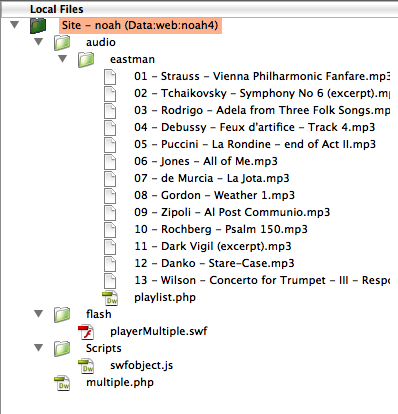Select the swfobject.js file name

141,365
